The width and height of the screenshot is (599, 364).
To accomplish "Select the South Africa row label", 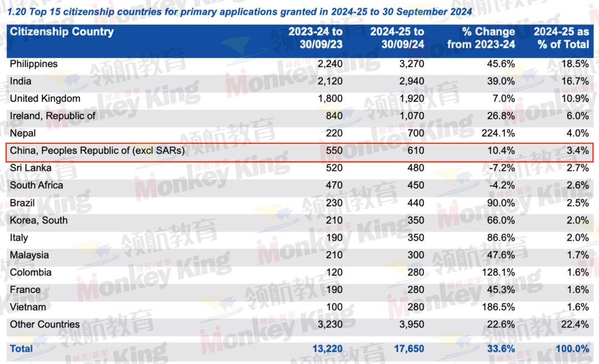I will tap(37, 186).
